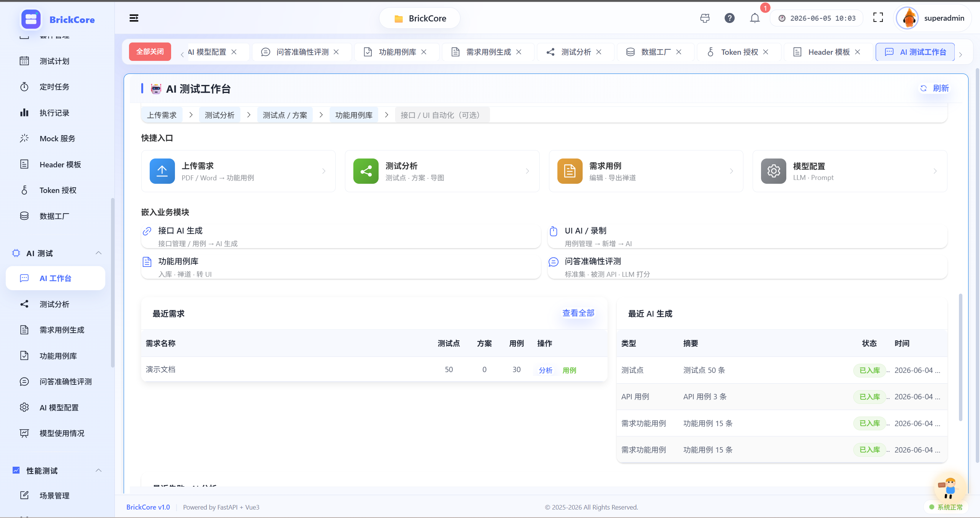This screenshot has height=518, width=980.
Task: Open AI 模型配置 in the sidebar
Action: (56, 408)
